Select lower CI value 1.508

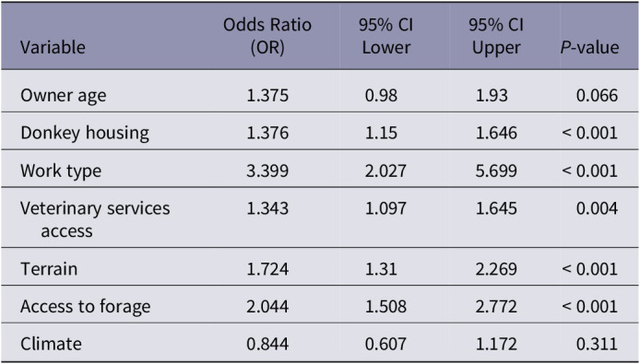pyautogui.click(x=385, y=307)
